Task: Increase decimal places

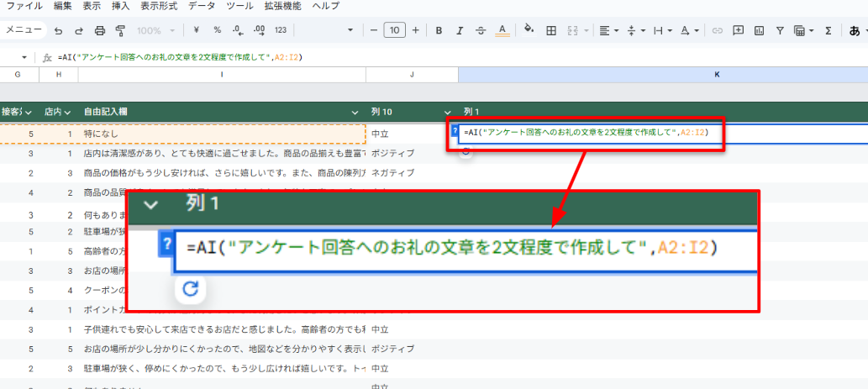Action: point(259,30)
